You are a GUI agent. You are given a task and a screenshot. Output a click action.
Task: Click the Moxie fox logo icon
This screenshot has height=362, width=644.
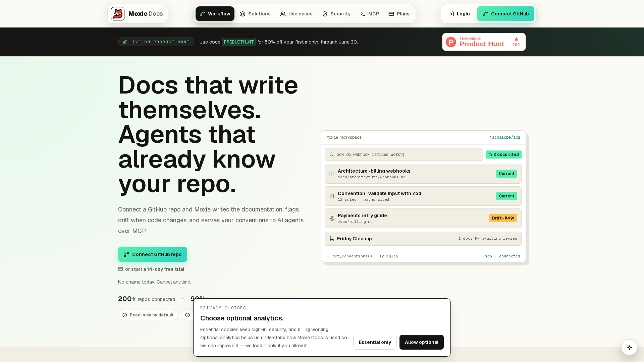click(118, 14)
